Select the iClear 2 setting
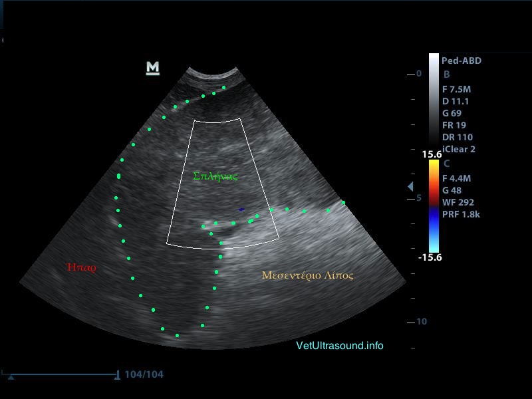The image size is (532, 399). 459,150
